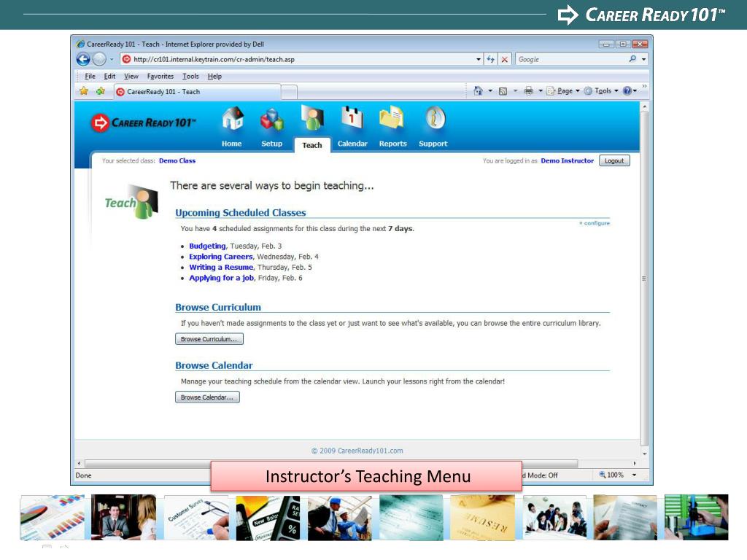The width and height of the screenshot is (747, 560).
Task: Click the configure link
Action: (595, 223)
